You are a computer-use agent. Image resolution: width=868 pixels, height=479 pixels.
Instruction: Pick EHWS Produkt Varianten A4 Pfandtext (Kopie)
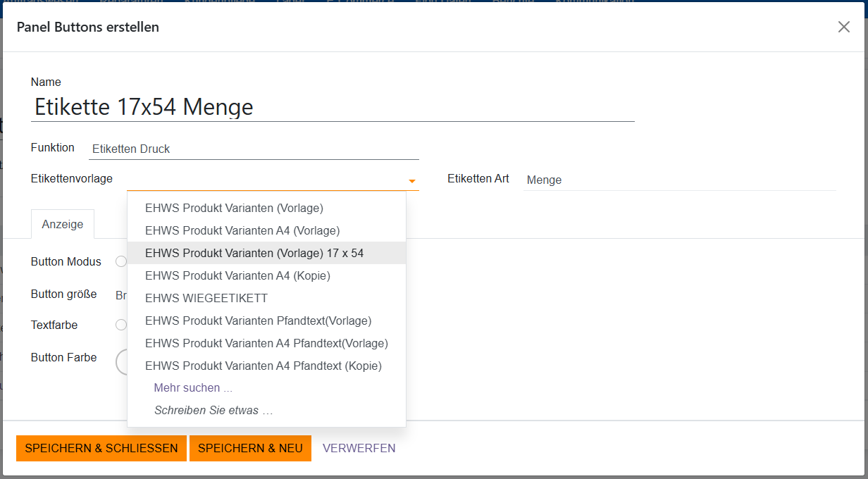(x=263, y=366)
